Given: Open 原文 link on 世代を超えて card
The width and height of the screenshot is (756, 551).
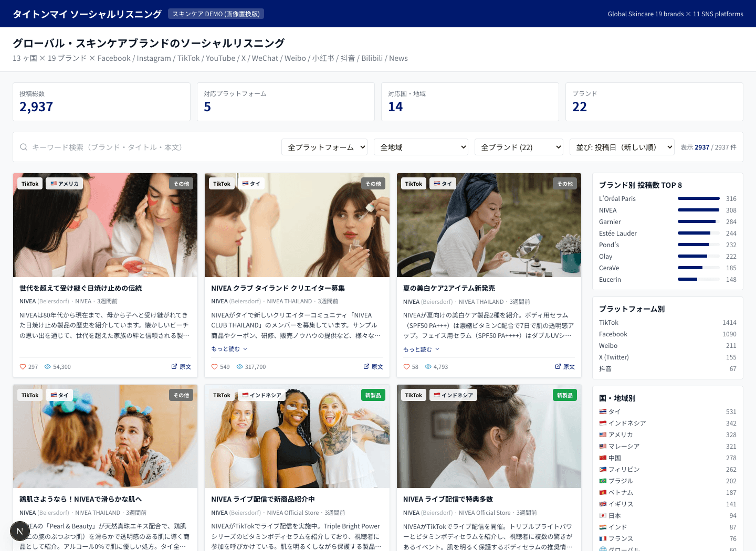Looking at the screenshot, I should pos(181,367).
